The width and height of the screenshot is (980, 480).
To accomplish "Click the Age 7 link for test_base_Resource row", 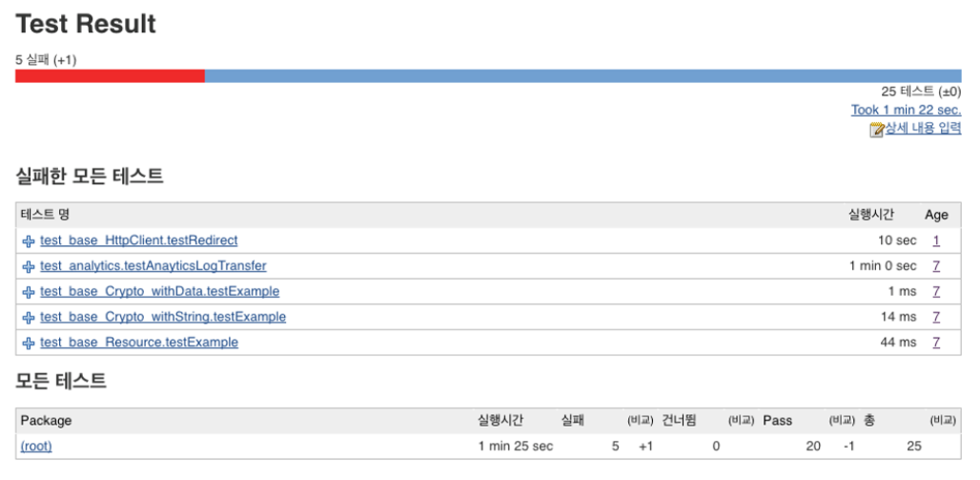I will pyautogui.click(x=936, y=343).
